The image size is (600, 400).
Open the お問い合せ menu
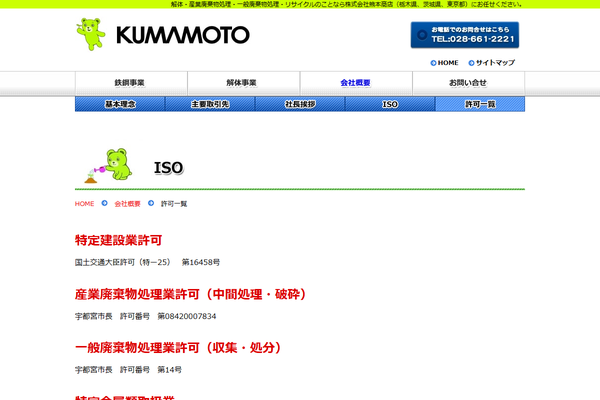[x=469, y=83]
